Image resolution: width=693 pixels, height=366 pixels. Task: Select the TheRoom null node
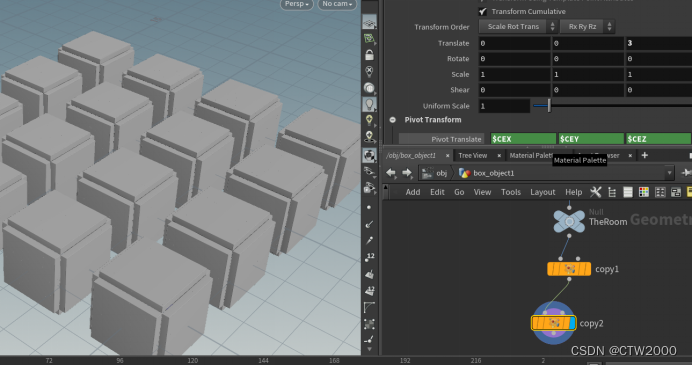point(569,221)
